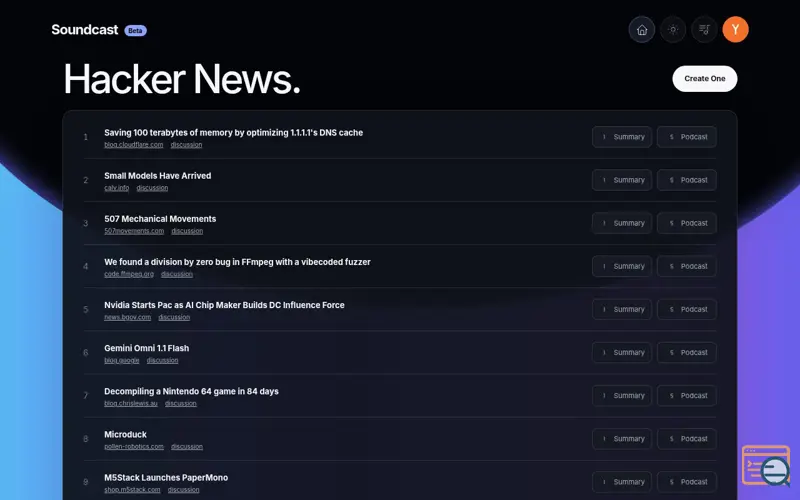Get Summary for FFmpeg bug story
This screenshot has width=800, height=500.
click(x=622, y=266)
